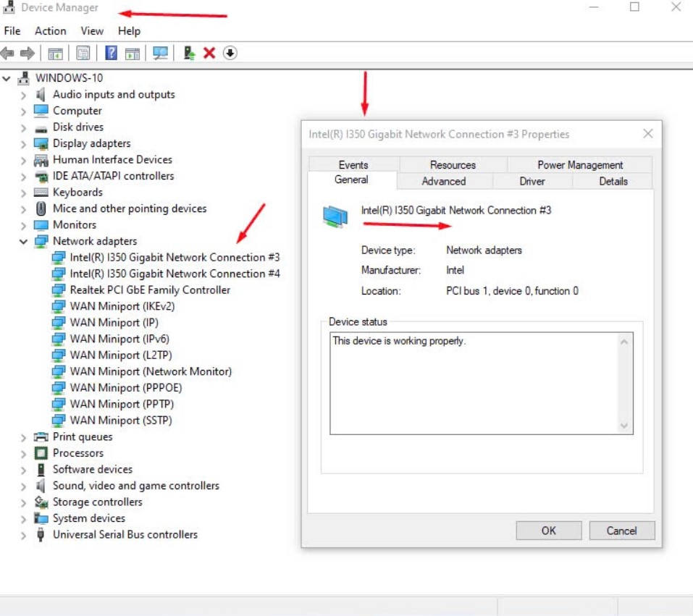Screen dimensions: 693x616
Task: Maximize the Device Manager window
Action: click(634, 7)
